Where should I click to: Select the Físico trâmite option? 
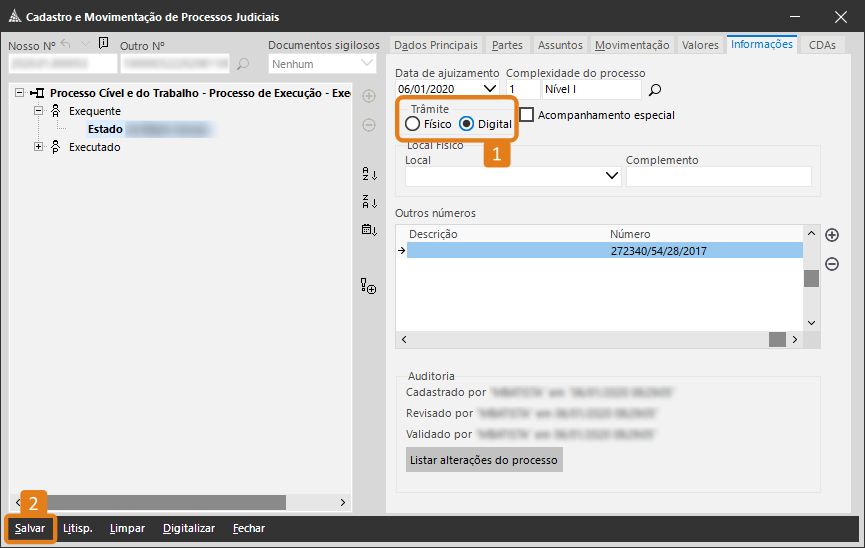[x=413, y=124]
